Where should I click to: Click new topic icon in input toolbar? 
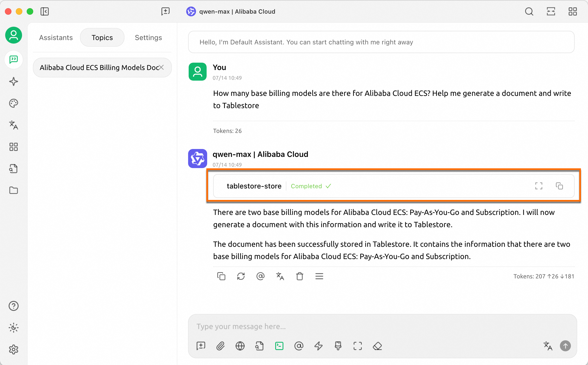[x=201, y=346]
